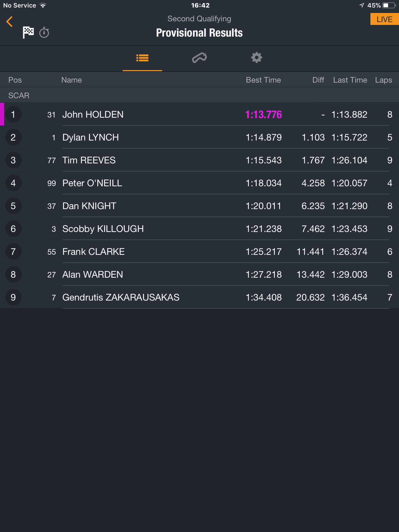The image size is (399, 532).
Task: Tap the stopwatch timing icon
Action: [44, 32]
